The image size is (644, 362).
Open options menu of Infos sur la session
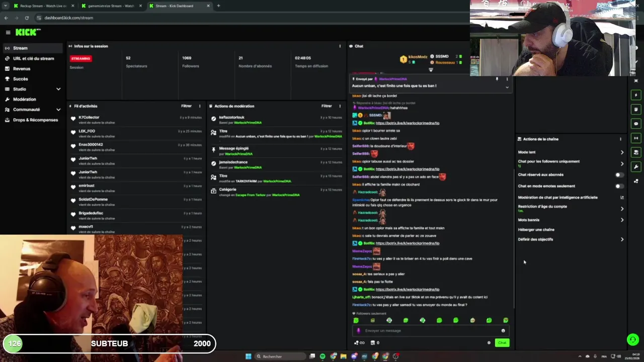pos(340,46)
